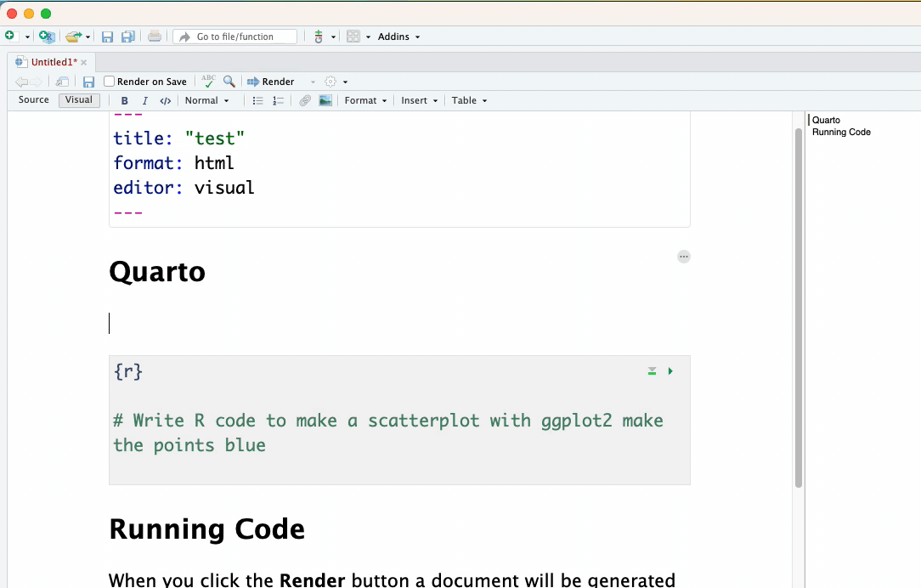Image resolution: width=921 pixels, height=588 pixels.
Task: Run all chunks above this chunk
Action: click(652, 371)
